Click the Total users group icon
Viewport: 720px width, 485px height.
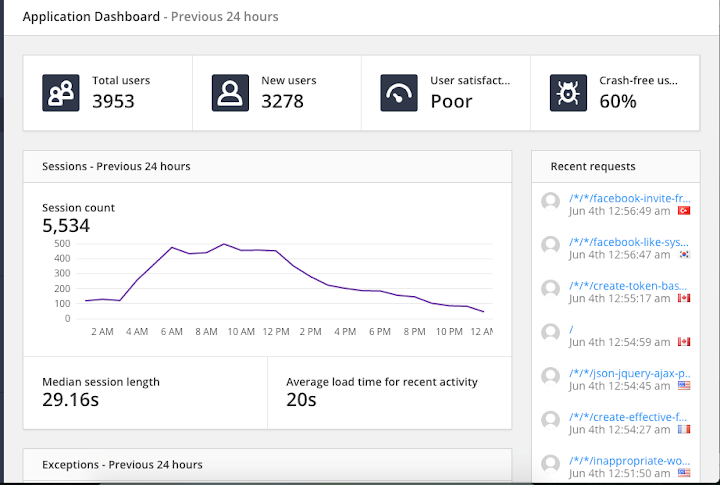61,93
